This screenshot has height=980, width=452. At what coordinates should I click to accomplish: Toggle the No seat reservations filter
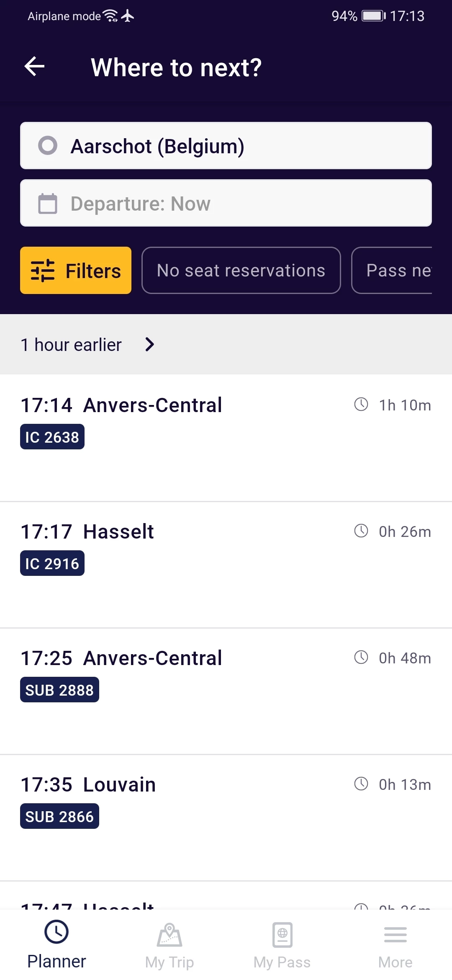pos(241,271)
